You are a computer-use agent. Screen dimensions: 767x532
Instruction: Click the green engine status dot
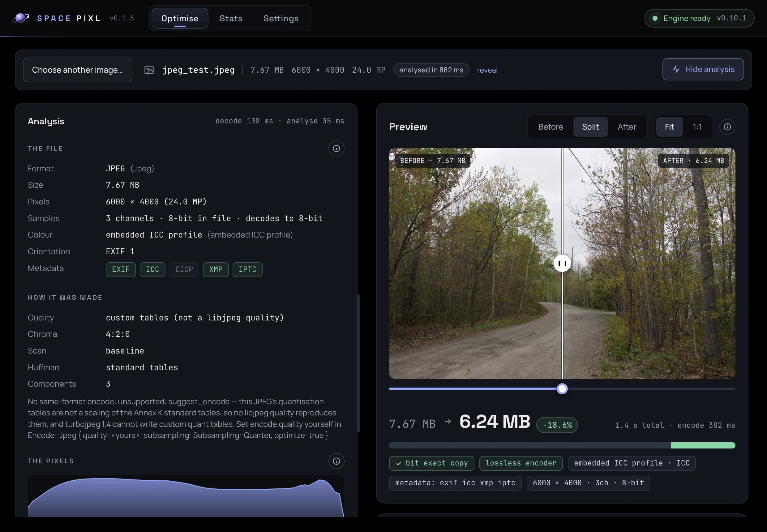[x=655, y=18]
